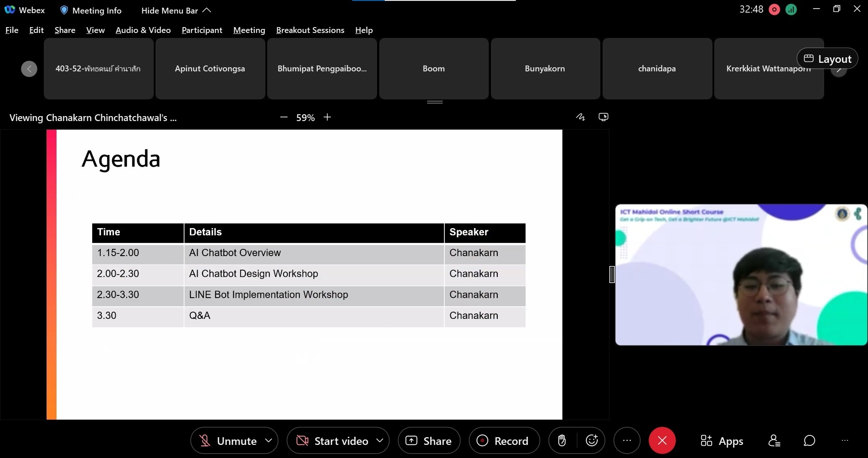Screen dimensions: 868x458
Task: Click the Layout button
Action: pos(827,59)
